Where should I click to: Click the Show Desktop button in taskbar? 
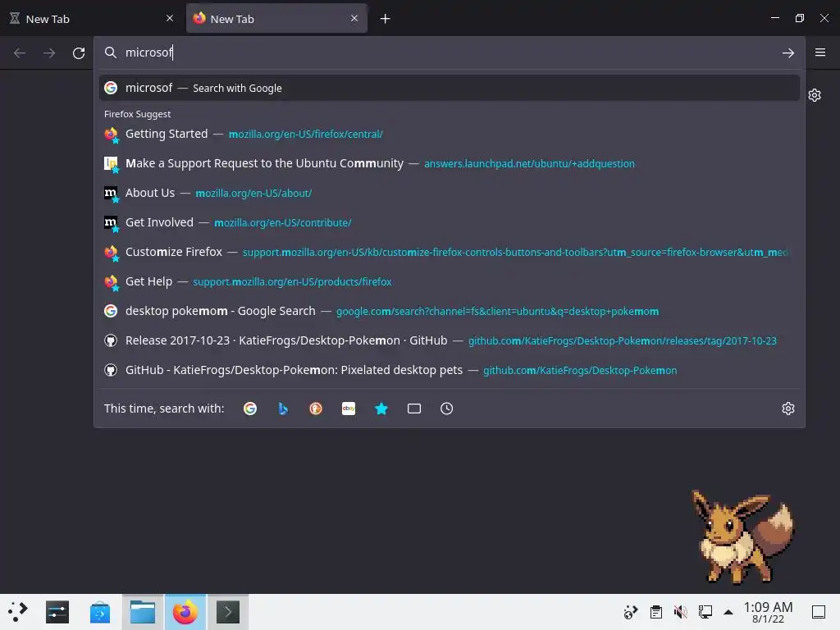[819, 612]
